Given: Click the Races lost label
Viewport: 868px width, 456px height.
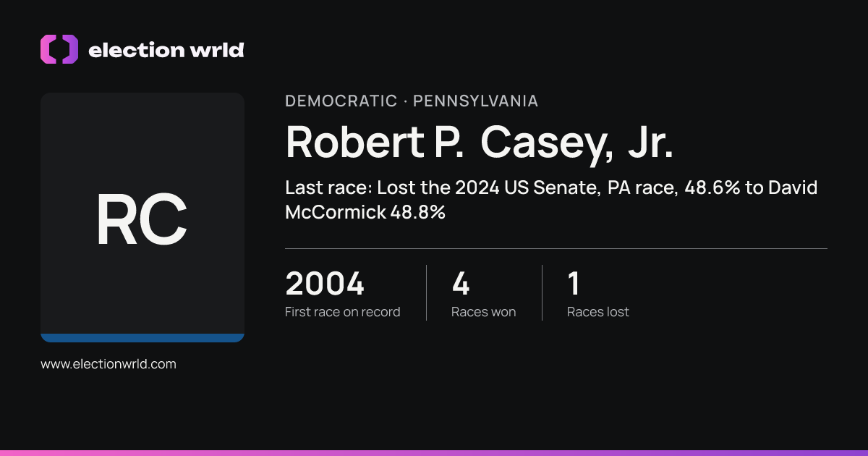Looking at the screenshot, I should click(598, 312).
